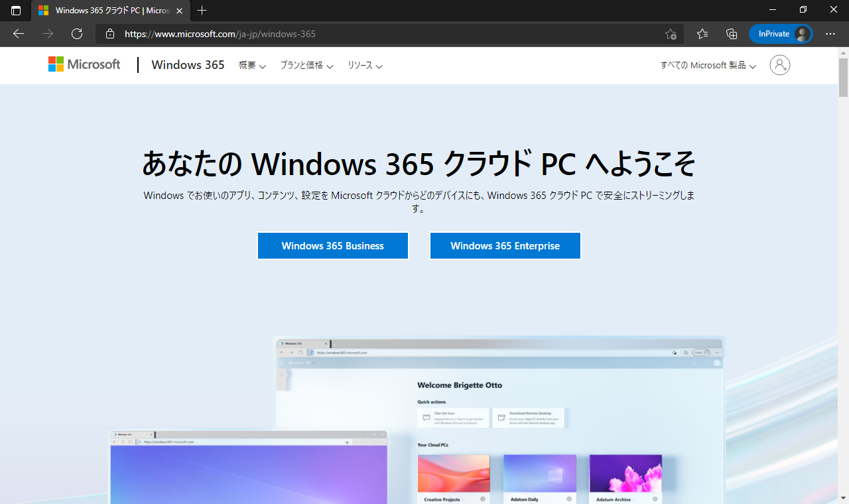849x504 pixels.
Task: Click the page vertical scrollbar thumb
Action: [x=843, y=78]
